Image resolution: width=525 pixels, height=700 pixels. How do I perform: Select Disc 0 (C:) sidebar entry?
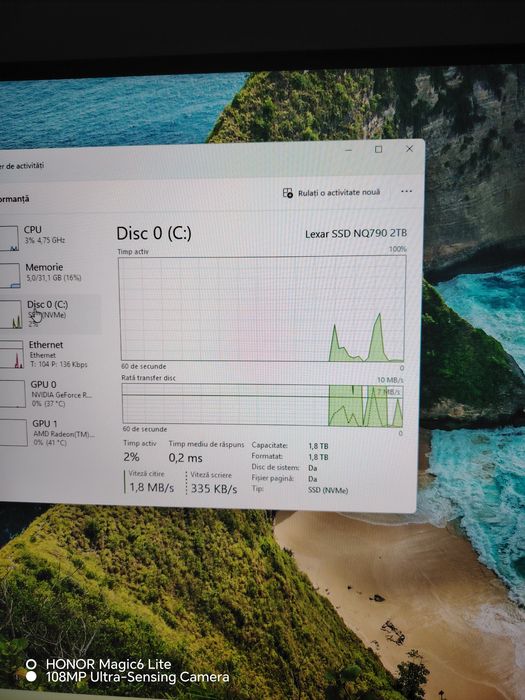(x=49, y=314)
